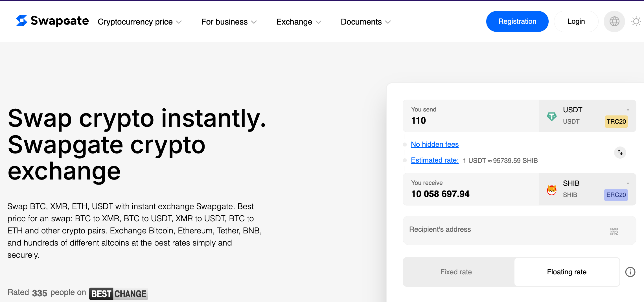Open the rate info circle icon
The width and height of the screenshot is (644, 302).
(630, 272)
